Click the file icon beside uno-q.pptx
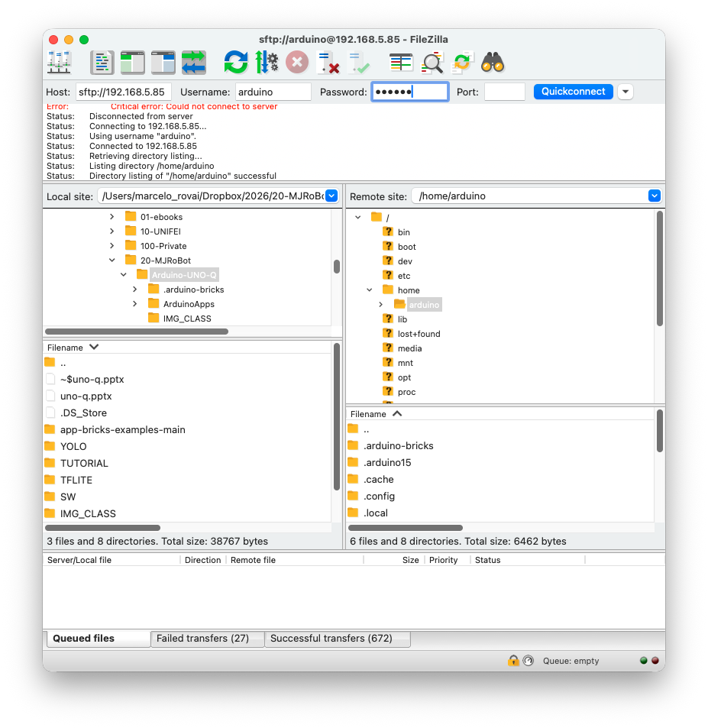Screen dimensions: 708x728 pos(50,396)
